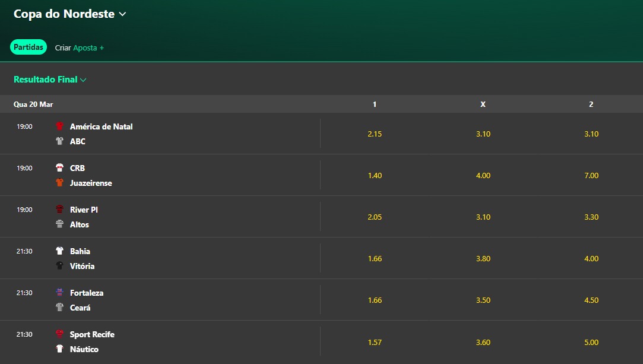Click Sport Recife jersey icon
The image size is (643, 364).
[x=59, y=334]
